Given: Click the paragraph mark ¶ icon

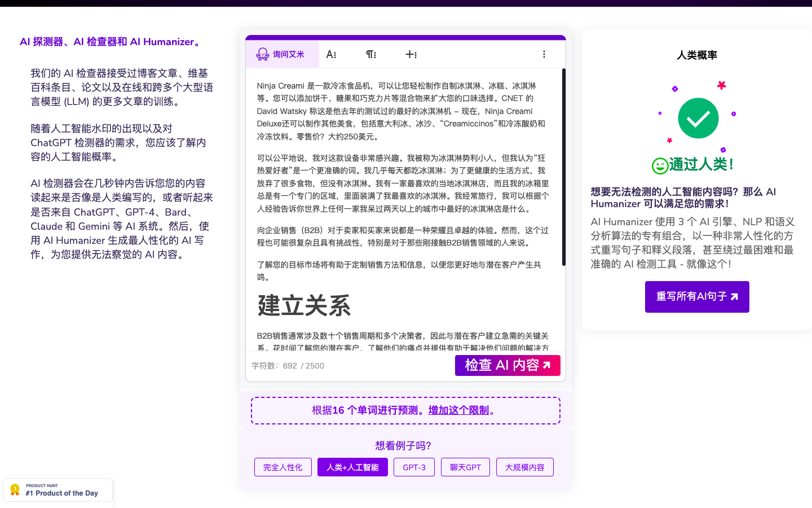Looking at the screenshot, I should (x=369, y=54).
